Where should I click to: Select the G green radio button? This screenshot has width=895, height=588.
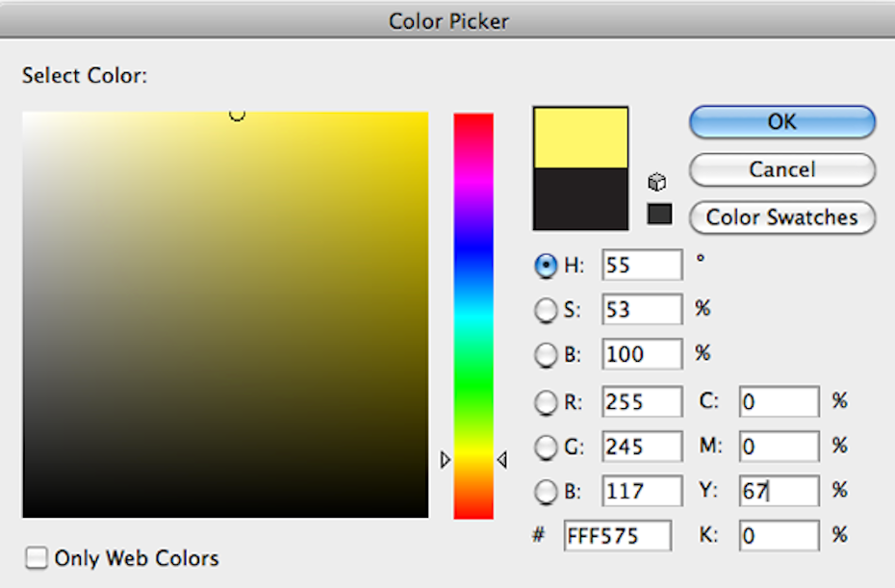[546, 447]
